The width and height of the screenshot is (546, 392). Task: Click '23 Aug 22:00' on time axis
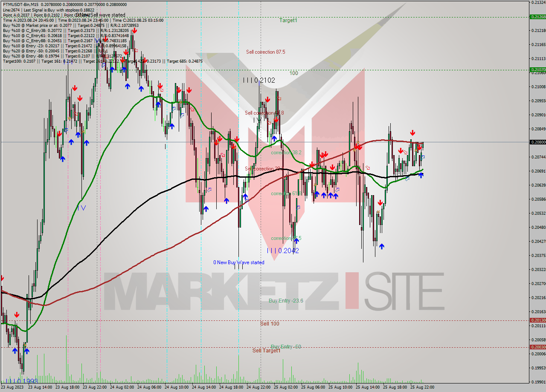click(x=95, y=388)
